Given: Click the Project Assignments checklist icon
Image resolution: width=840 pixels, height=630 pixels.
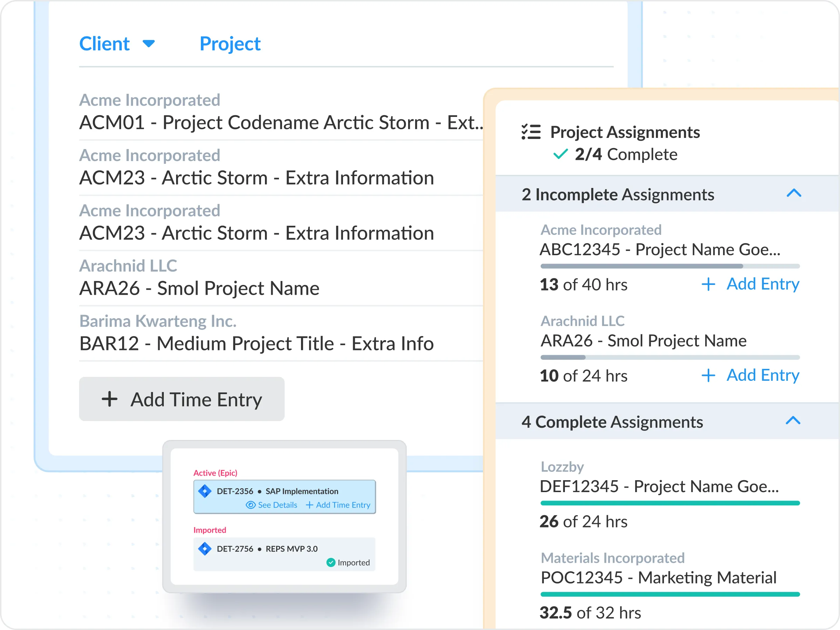Looking at the screenshot, I should pyautogui.click(x=531, y=132).
